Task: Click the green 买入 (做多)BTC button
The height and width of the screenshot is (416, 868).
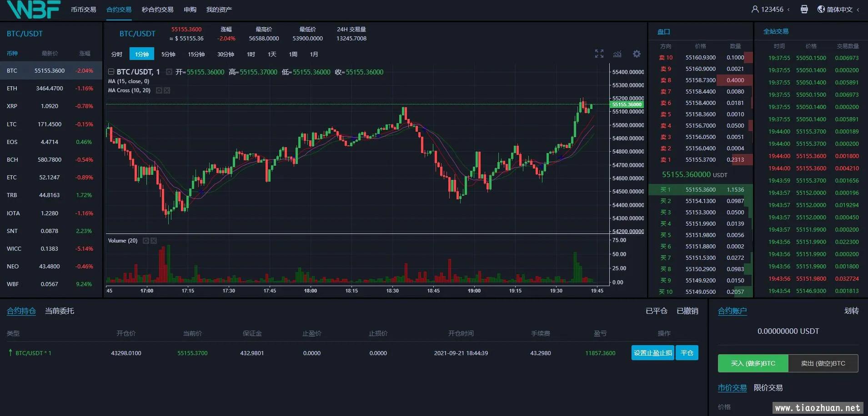Action: coord(753,363)
